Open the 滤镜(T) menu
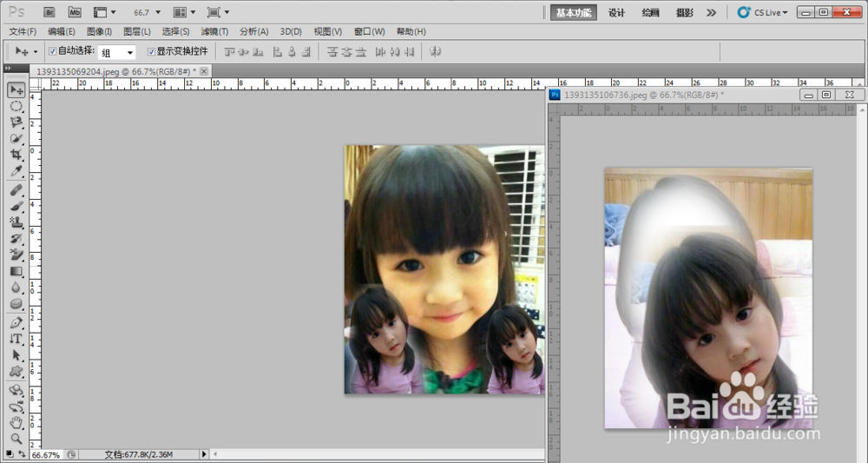 pyautogui.click(x=214, y=31)
